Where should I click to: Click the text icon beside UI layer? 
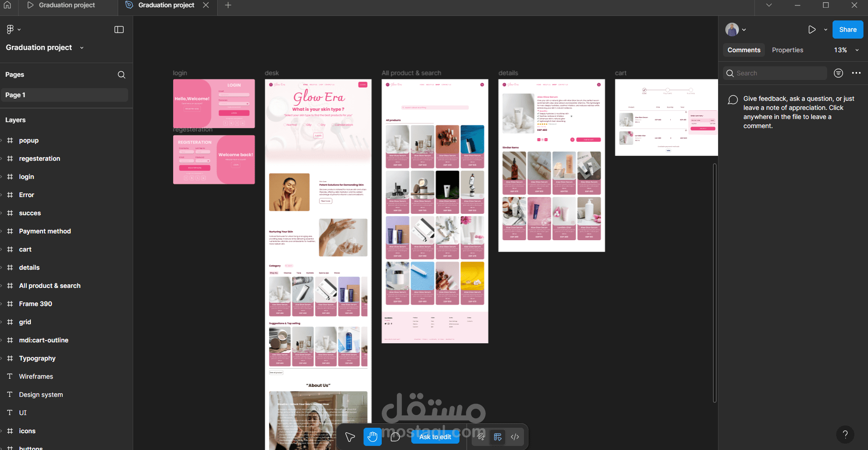(x=10, y=413)
